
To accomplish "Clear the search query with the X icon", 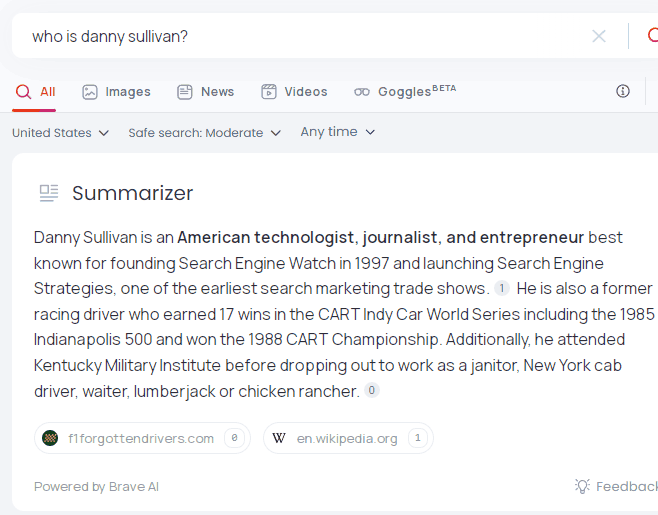I will (x=599, y=36).
